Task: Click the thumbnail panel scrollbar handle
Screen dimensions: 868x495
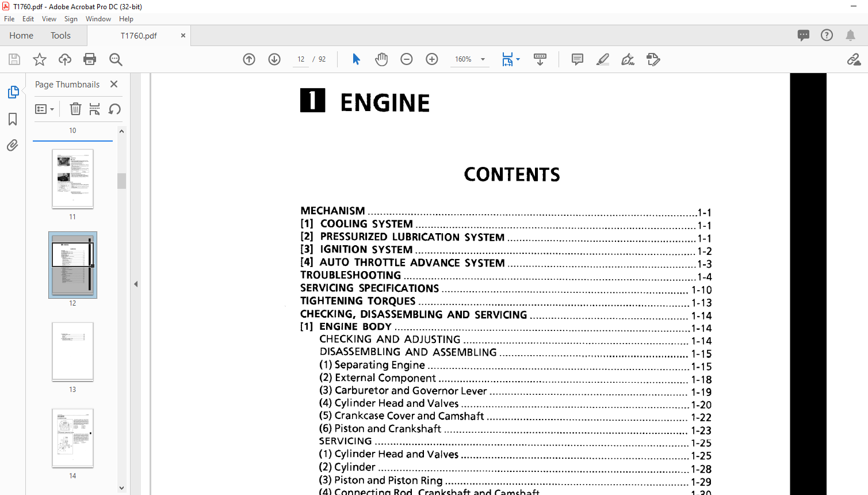Action: (121, 181)
